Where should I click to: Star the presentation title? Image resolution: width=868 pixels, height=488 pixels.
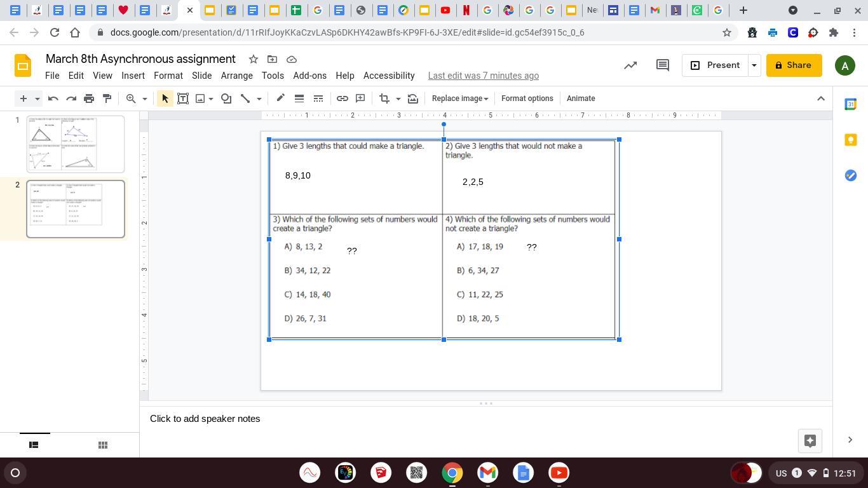[254, 59]
